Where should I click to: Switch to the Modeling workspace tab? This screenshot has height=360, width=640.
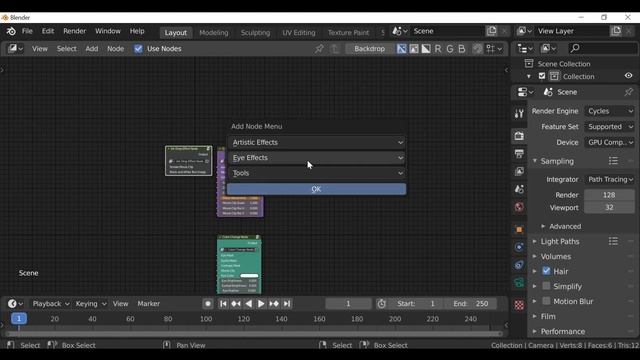214,33
